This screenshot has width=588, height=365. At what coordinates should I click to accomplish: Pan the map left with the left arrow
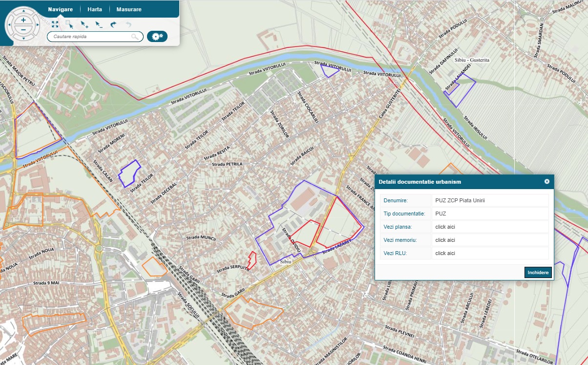pos(10,25)
